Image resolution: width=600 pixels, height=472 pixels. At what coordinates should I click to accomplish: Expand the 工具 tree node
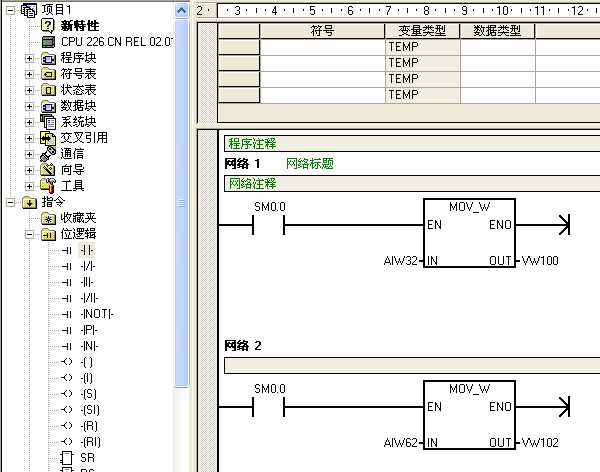29,186
